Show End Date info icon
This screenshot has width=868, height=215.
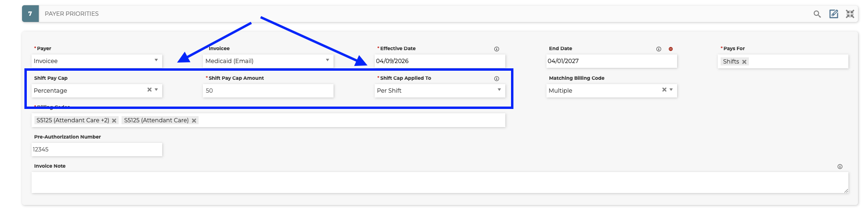pyautogui.click(x=659, y=49)
